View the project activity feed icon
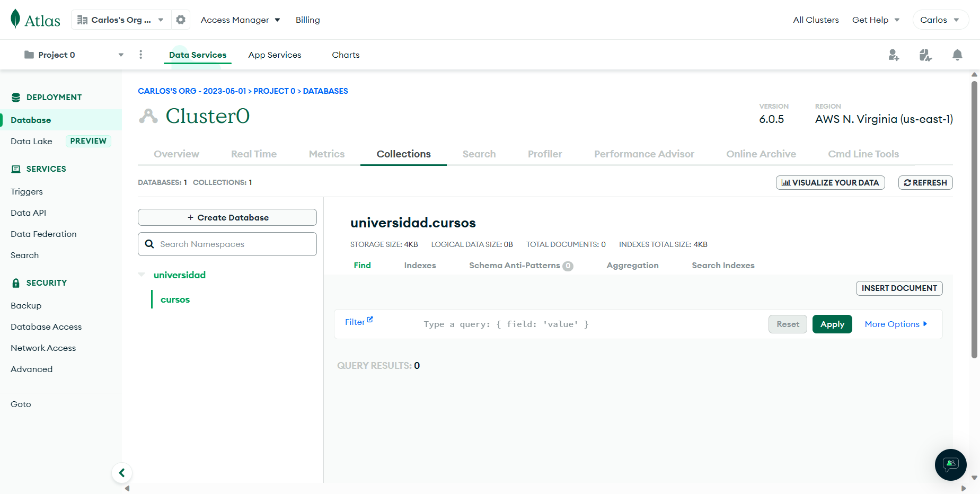This screenshot has width=980, height=494. pyautogui.click(x=925, y=55)
